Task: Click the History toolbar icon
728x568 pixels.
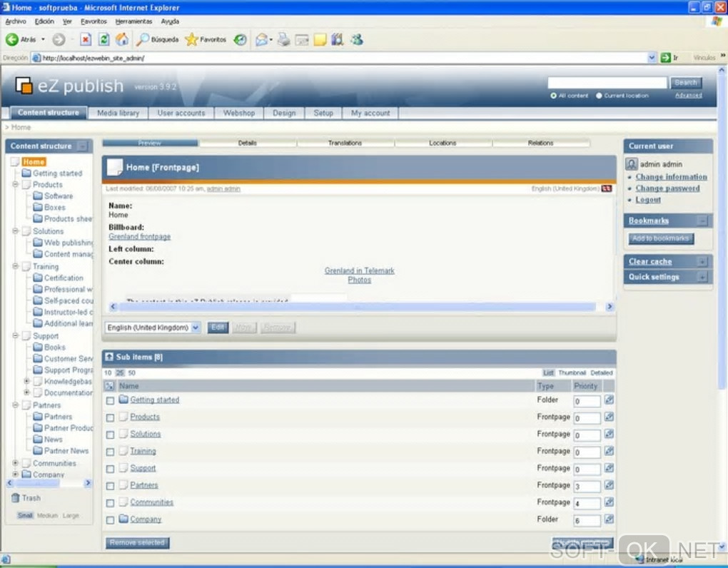Action: tap(240, 39)
